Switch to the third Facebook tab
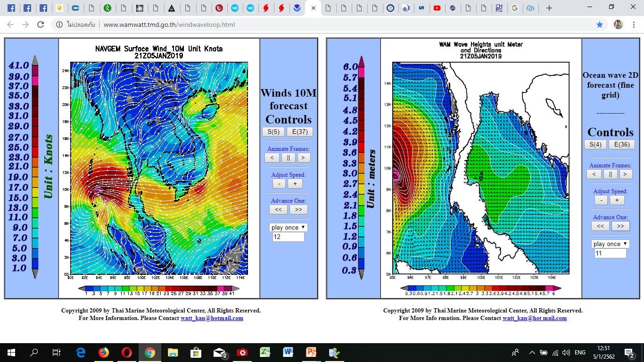 coord(43,8)
